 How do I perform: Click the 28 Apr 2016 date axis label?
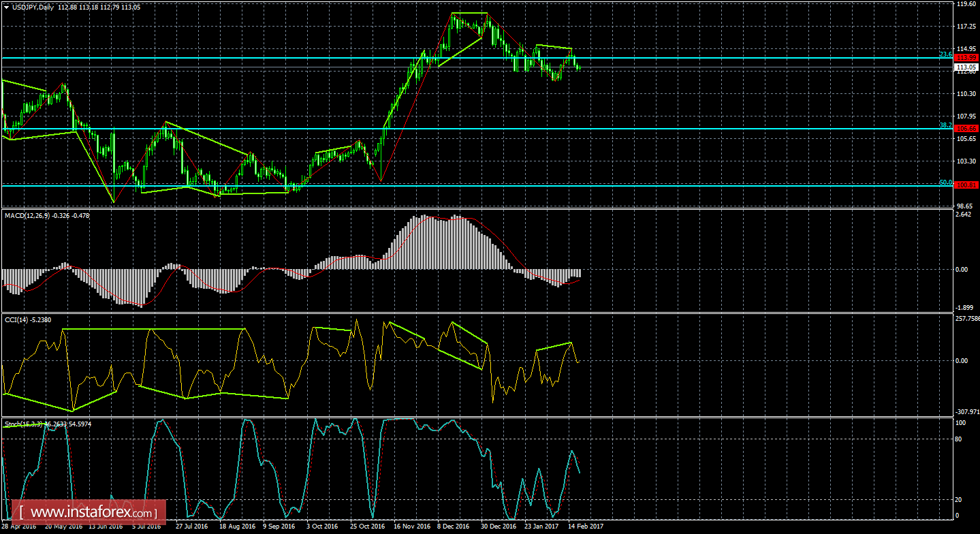(x=18, y=525)
